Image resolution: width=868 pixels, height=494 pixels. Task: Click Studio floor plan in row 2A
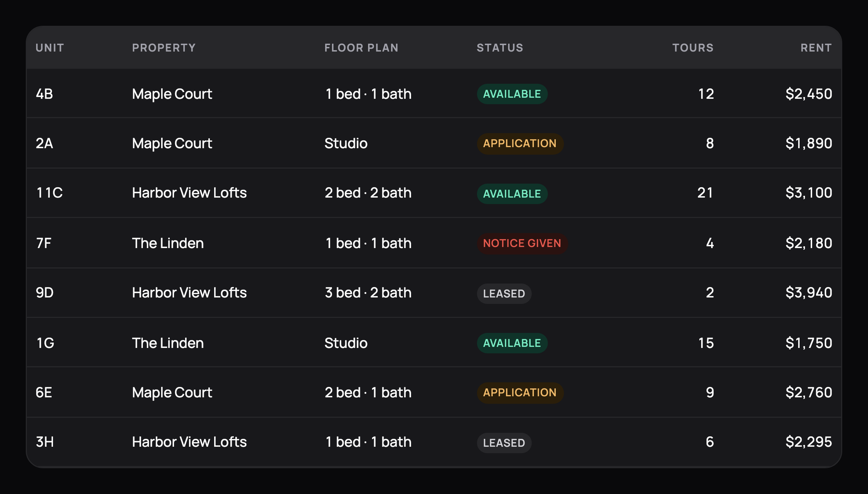pos(346,143)
